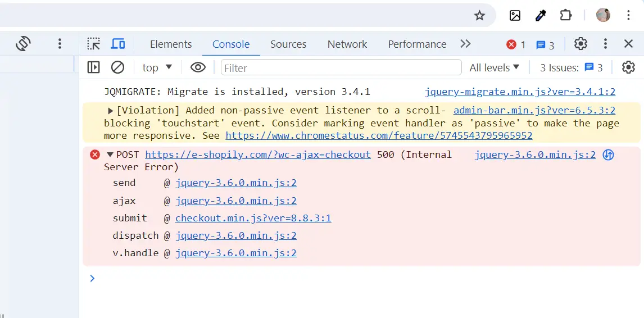Screen dimensions: 644x318
Task: Open console settings gear icon
Action: [628, 67]
